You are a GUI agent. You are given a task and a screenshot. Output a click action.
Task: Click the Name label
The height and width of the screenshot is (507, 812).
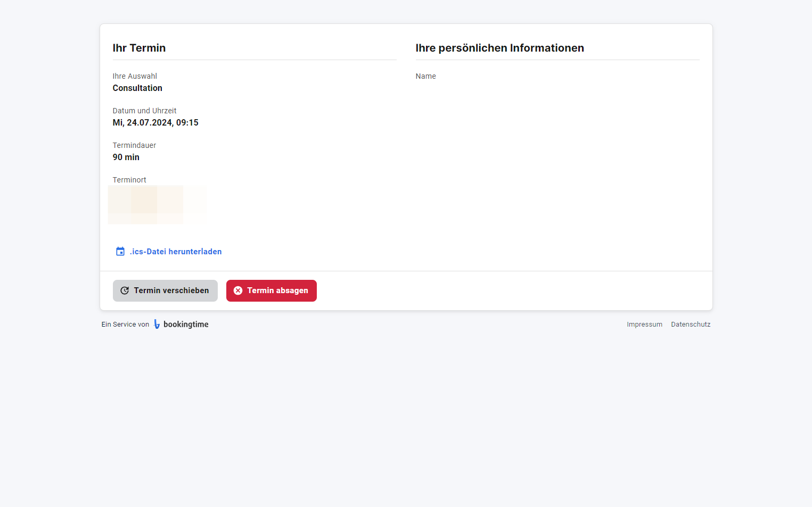(x=426, y=77)
